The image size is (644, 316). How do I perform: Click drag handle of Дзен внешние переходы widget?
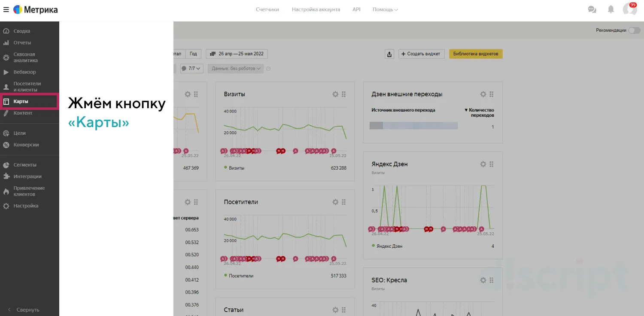[492, 94]
